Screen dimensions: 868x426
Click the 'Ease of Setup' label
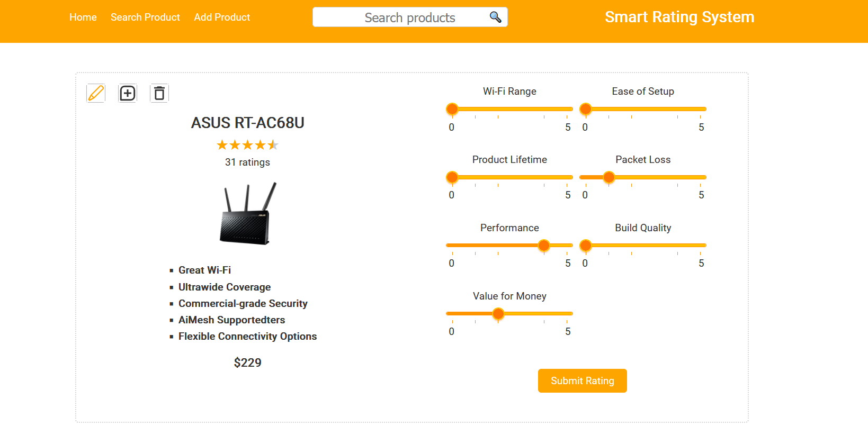point(643,92)
